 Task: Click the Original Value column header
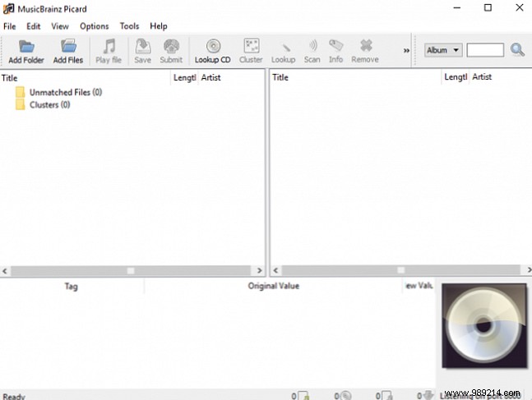pyautogui.click(x=273, y=286)
